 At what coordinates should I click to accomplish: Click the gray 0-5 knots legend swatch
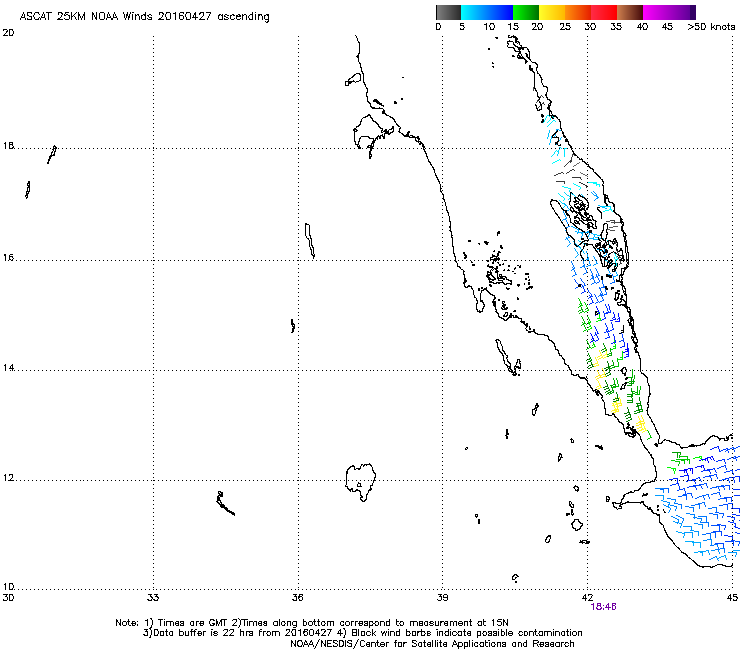click(448, 12)
